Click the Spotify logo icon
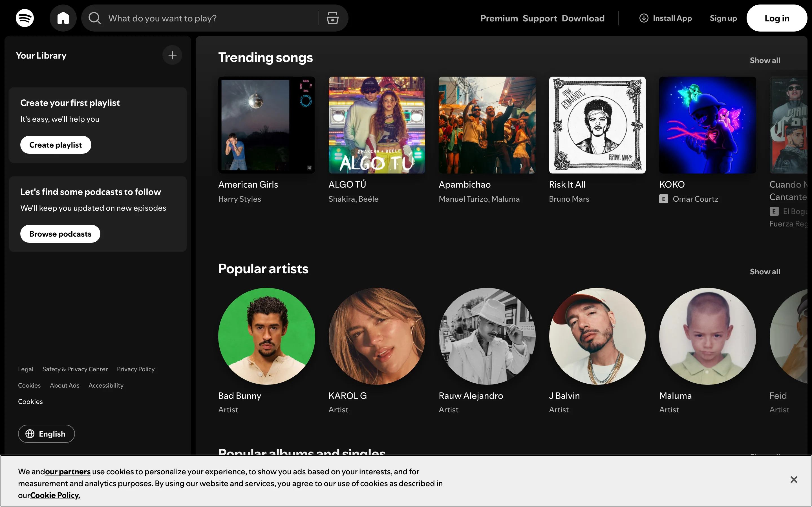 click(25, 18)
